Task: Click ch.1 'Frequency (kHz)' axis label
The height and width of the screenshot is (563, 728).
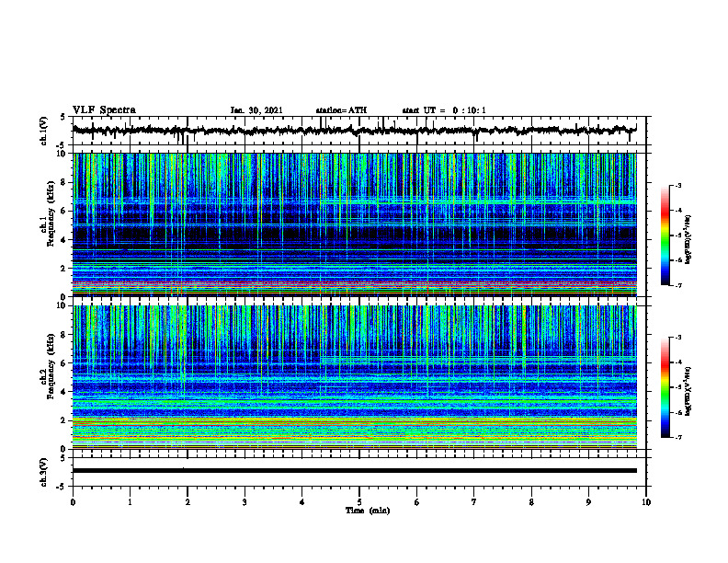Action: click(x=51, y=213)
